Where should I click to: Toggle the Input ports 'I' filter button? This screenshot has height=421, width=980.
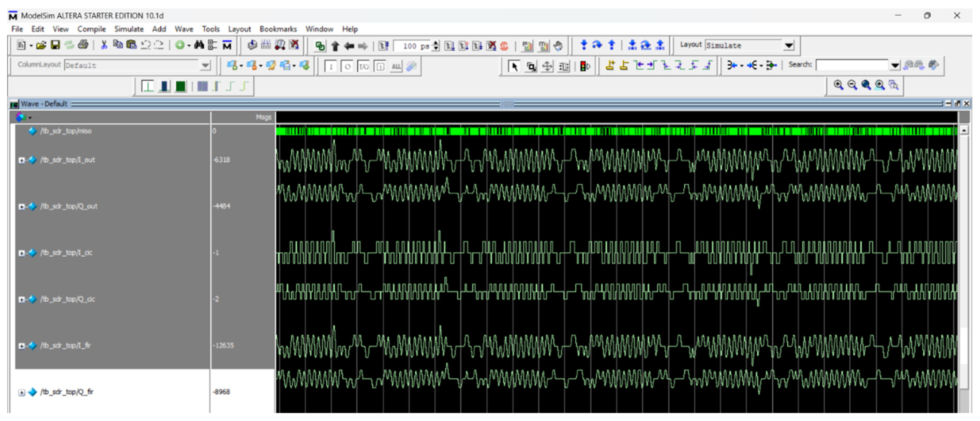tap(331, 67)
